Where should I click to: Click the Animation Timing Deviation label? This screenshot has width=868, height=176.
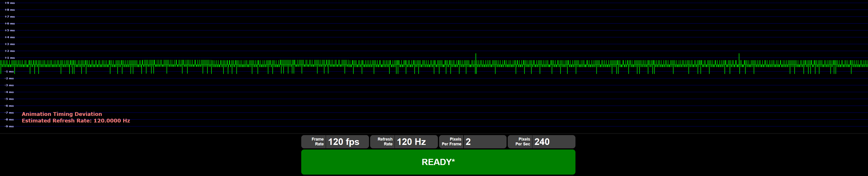(x=62, y=114)
